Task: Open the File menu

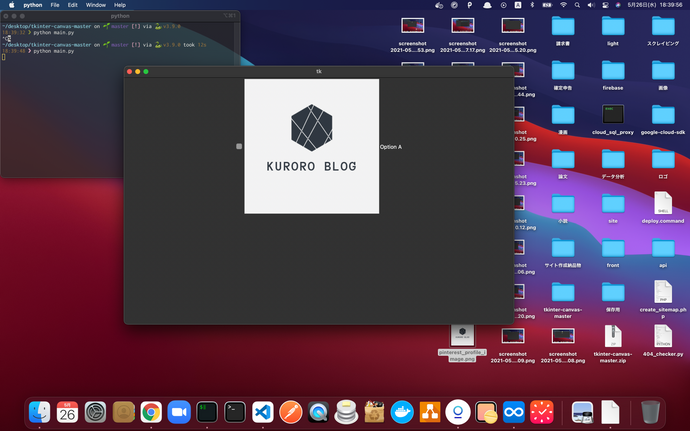Action: (x=55, y=5)
